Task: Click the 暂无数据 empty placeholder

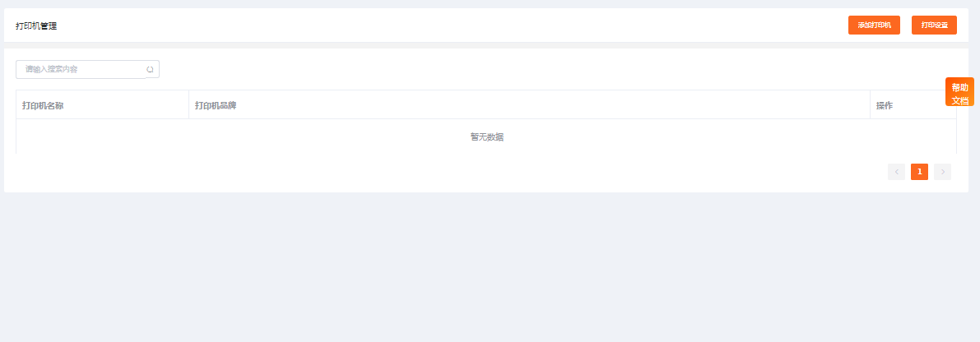Action: (x=487, y=137)
